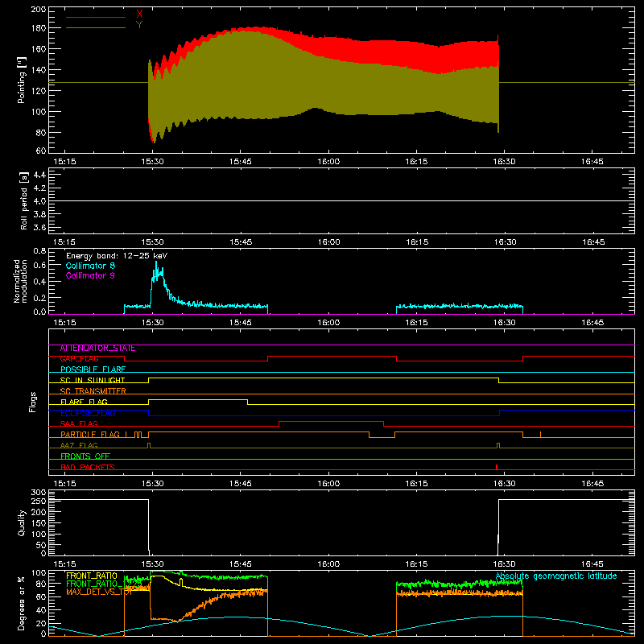Click the 'ATTENUATOR_STATE' flag label
Viewport: 644px width, 644px height.
pos(97,349)
